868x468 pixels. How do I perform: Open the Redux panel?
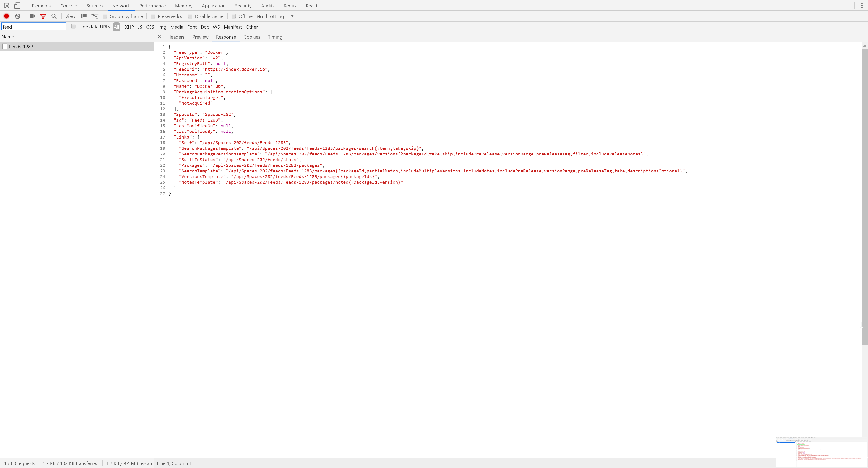(x=290, y=5)
